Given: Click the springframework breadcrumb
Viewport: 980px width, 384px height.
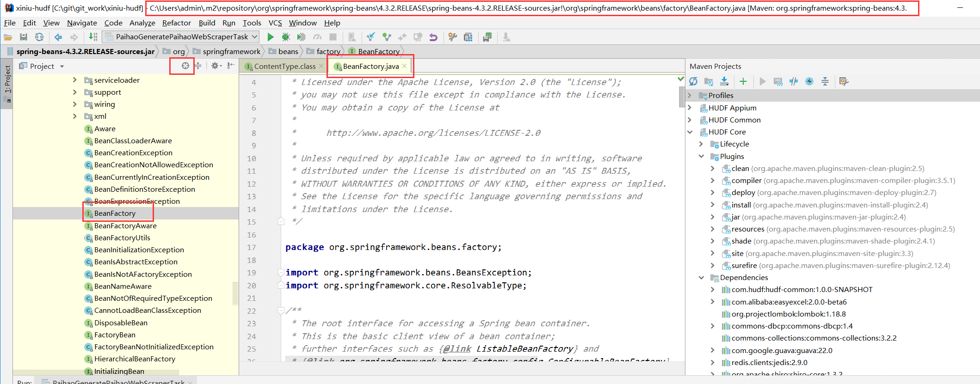Looking at the screenshot, I should [x=231, y=52].
